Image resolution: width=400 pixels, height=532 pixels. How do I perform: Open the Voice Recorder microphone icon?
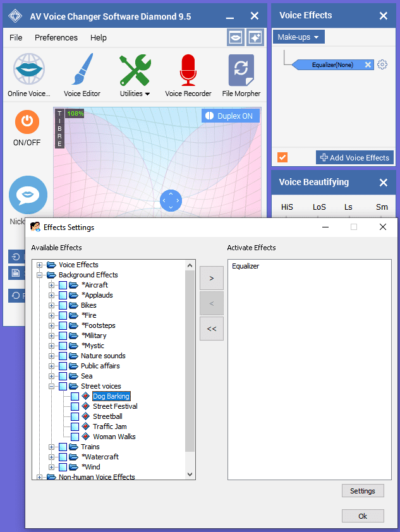188,70
